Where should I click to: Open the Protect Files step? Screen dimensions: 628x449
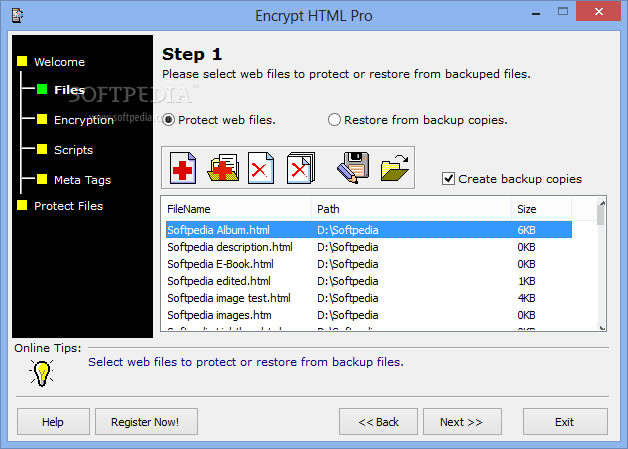(x=68, y=206)
